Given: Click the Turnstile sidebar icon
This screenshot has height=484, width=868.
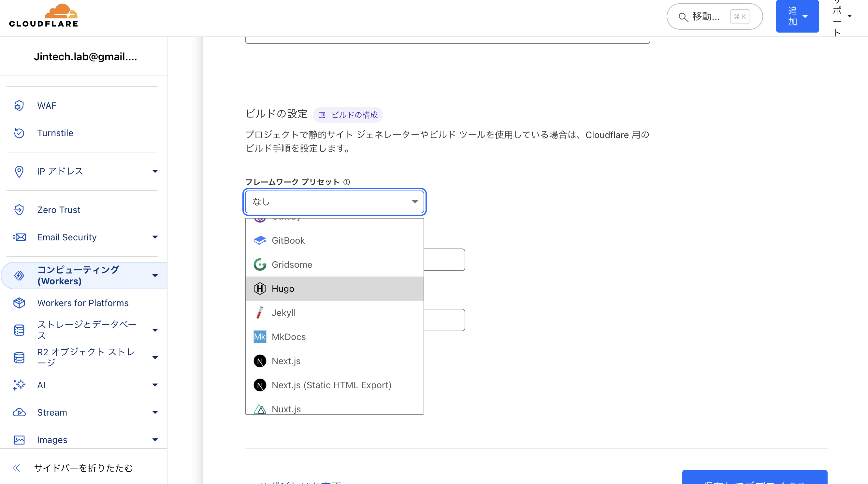Looking at the screenshot, I should click(x=19, y=133).
